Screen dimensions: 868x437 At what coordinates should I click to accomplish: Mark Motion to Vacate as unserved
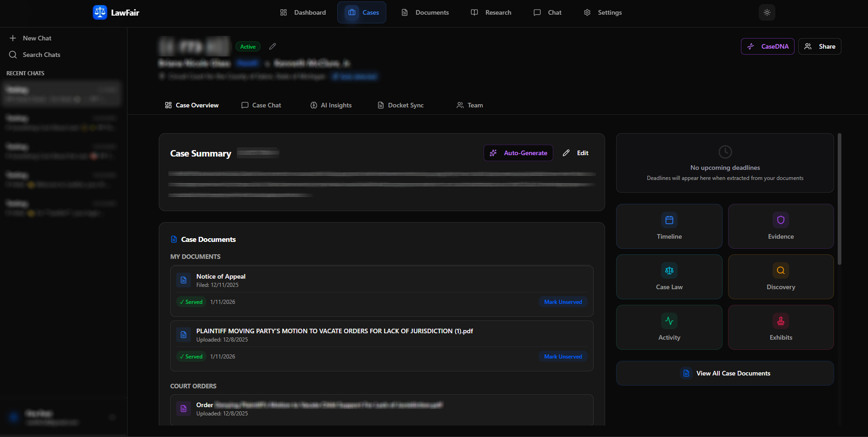point(563,357)
